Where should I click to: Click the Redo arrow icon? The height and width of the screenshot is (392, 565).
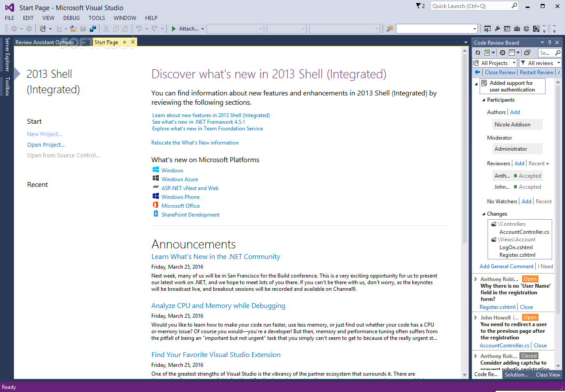154,29
